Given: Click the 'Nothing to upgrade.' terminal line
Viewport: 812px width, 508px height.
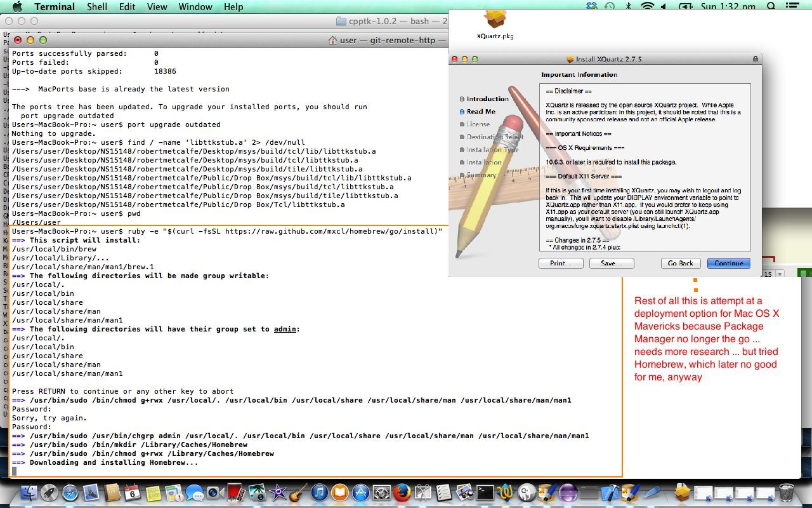Looking at the screenshot, I should (x=54, y=134).
